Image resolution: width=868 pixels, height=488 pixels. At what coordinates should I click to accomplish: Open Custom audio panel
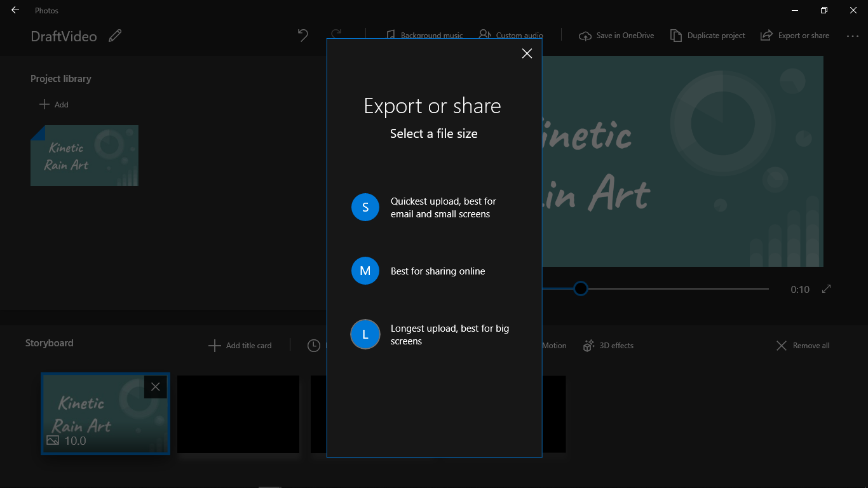(x=511, y=35)
